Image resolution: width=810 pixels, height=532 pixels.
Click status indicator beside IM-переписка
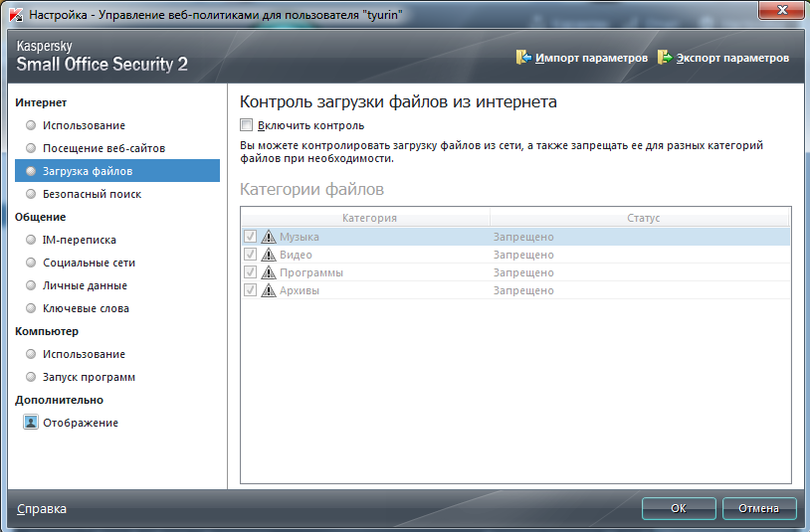(x=31, y=240)
